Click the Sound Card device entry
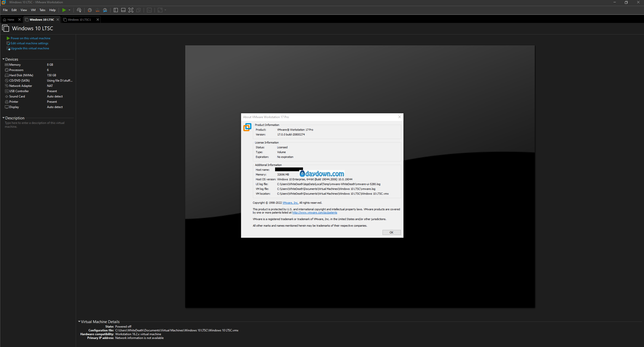Screen dimensions: 644x347 (x=17, y=96)
